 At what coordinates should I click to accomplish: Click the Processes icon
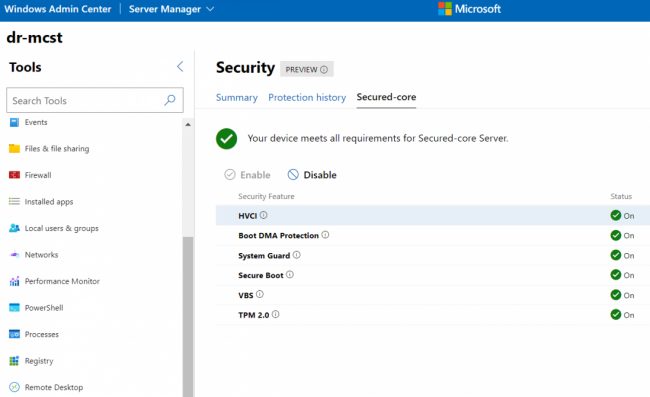pyautogui.click(x=14, y=334)
